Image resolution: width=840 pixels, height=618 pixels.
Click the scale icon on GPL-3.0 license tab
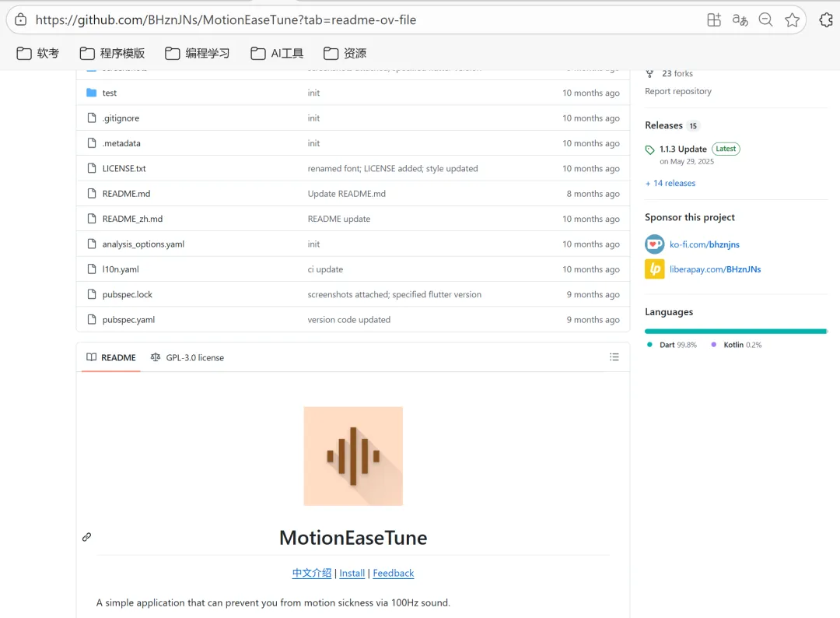pyautogui.click(x=156, y=357)
